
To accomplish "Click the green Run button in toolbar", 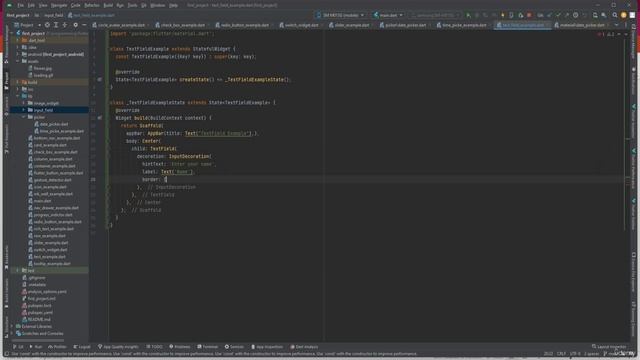I will click(x=468, y=15).
